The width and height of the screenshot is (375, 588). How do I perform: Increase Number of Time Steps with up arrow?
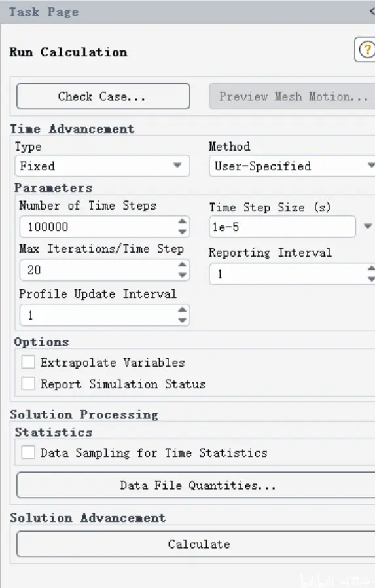[183, 221]
